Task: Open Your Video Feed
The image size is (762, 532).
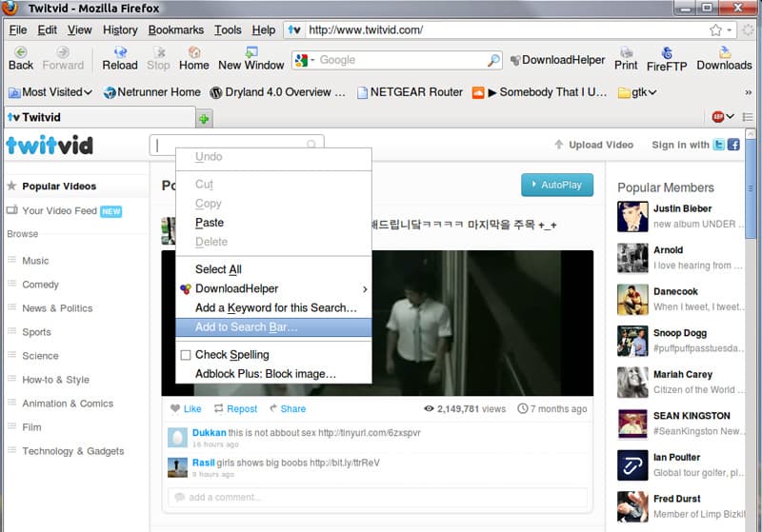Action: click(x=59, y=210)
